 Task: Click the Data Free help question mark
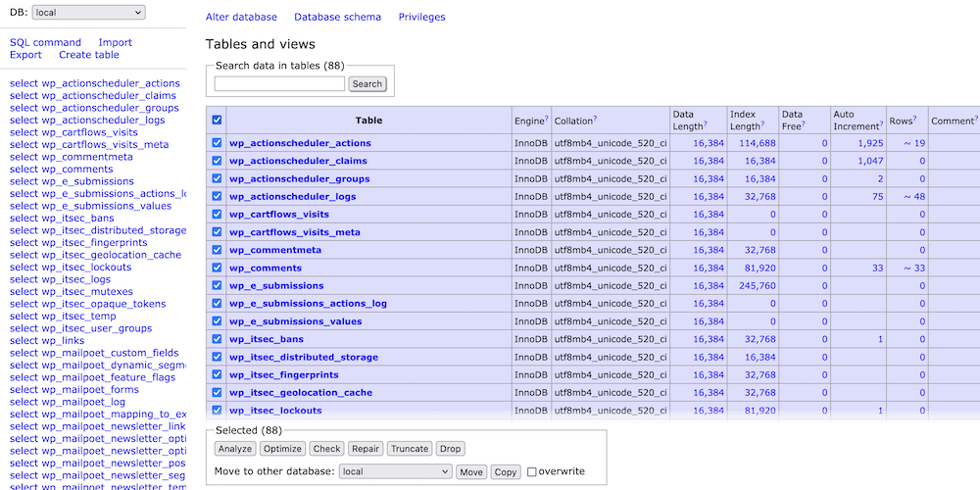point(804,124)
